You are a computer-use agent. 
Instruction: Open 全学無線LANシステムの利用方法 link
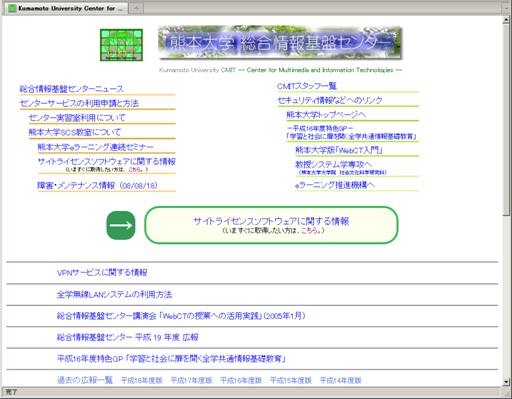(114, 294)
